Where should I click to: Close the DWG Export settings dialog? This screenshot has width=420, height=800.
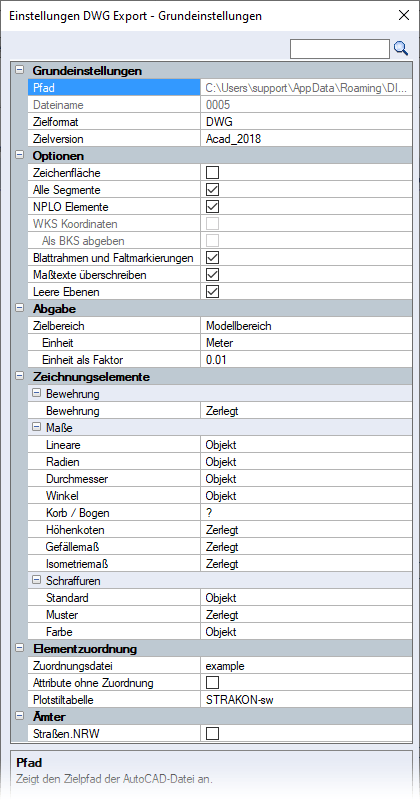(x=404, y=15)
